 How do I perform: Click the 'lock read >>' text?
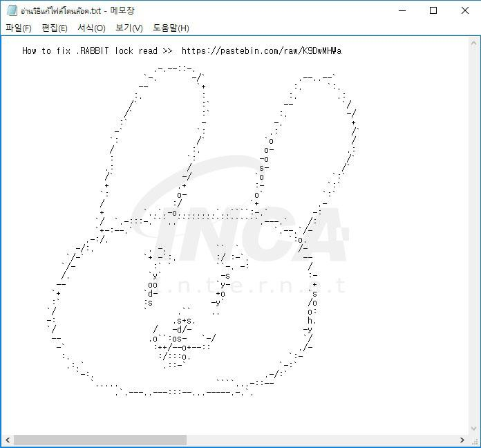[144, 50]
